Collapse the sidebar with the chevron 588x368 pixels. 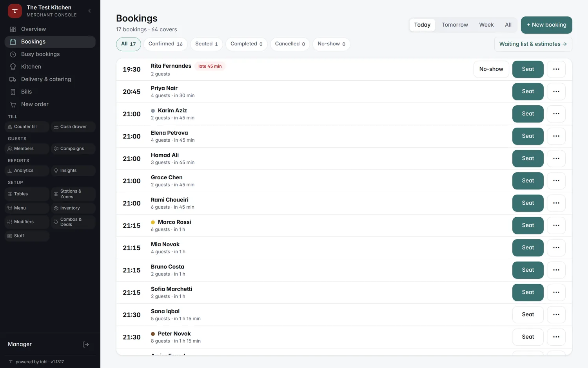point(89,11)
